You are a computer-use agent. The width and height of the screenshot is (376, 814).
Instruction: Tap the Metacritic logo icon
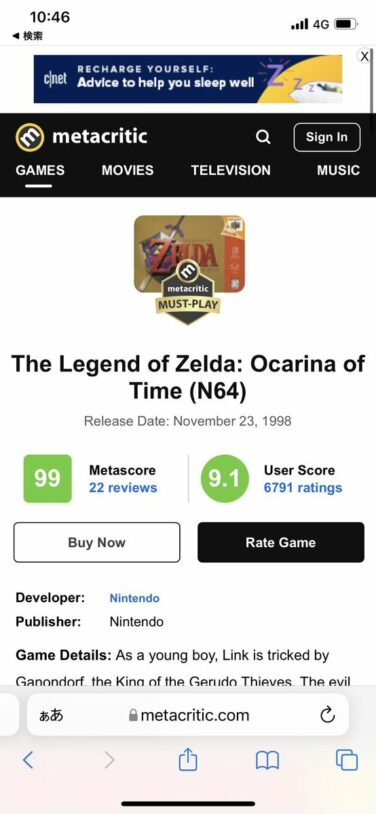pyautogui.click(x=30, y=137)
